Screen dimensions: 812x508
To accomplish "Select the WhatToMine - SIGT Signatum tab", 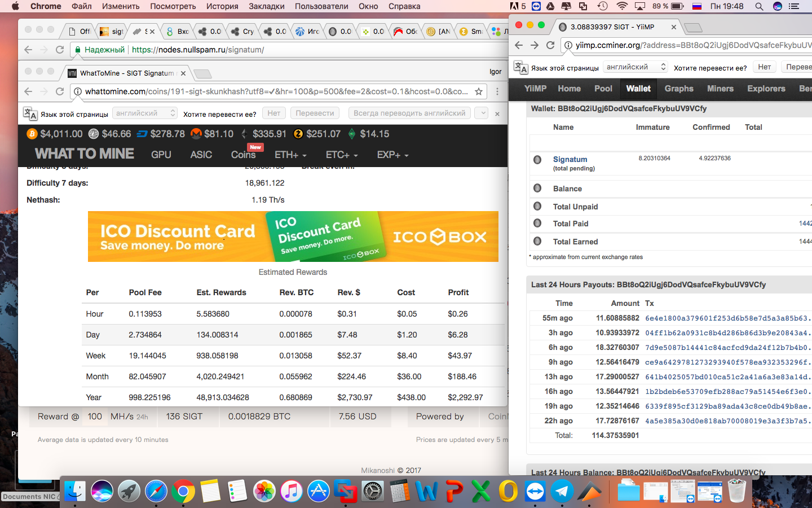I will 127,73.
